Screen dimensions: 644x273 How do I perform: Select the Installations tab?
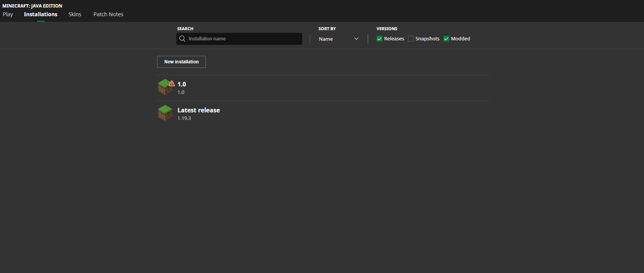pos(40,14)
